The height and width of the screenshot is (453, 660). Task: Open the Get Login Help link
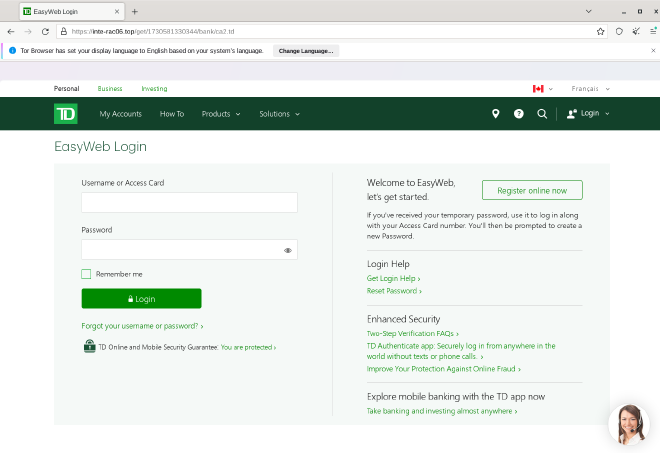393,278
